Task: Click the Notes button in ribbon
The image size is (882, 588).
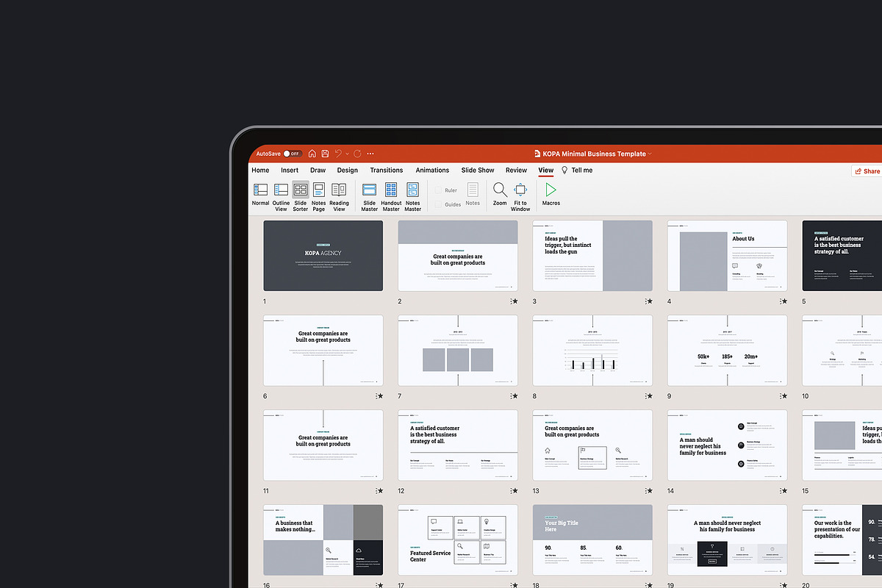Action: coord(473,195)
